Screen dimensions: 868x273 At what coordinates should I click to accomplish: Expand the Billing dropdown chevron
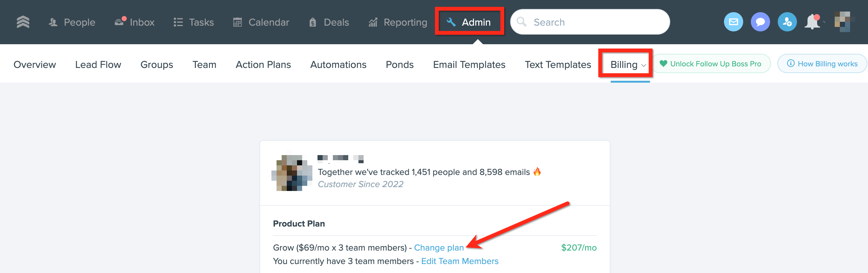pyautogui.click(x=643, y=65)
